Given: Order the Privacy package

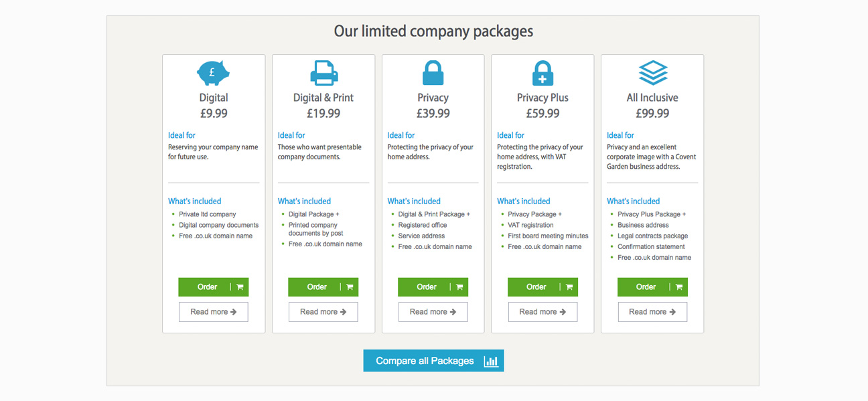Looking at the screenshot, I should [433, 287].
